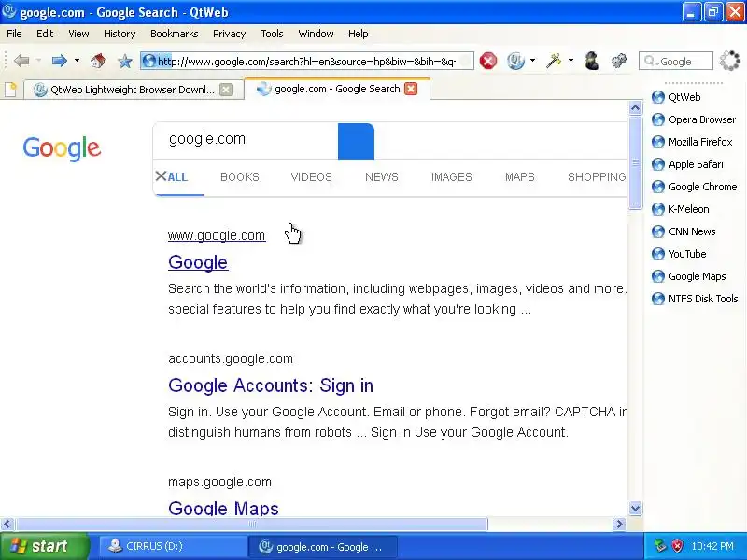747x560 pixels.
Task: Expand dropdown next to magic wand icon
Action: point(571,61)
